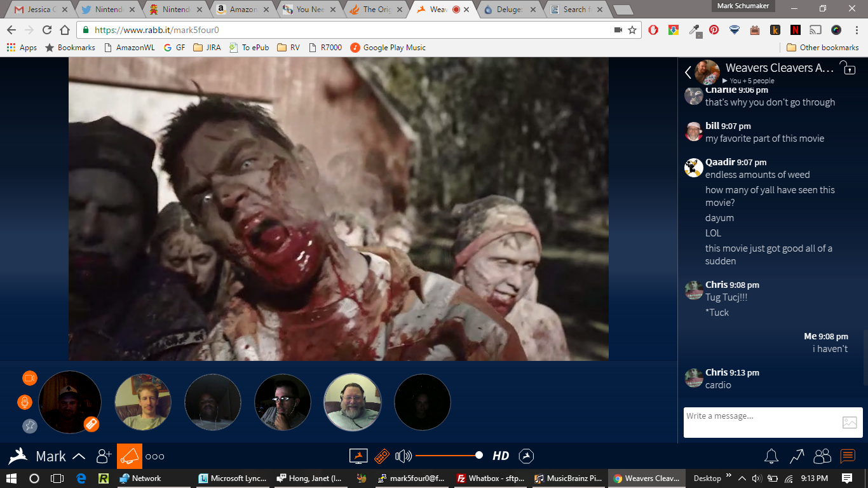Screen dimensions: 868x488
Task: Open the FileZilla Whatbox taskbar item
Action: [x=491, y=478]
